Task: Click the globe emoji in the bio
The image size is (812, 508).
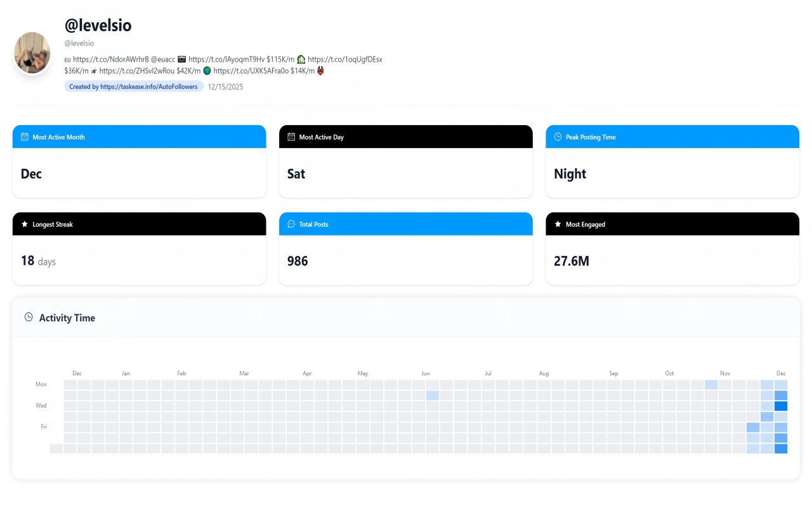Action: tap(207, 71)
